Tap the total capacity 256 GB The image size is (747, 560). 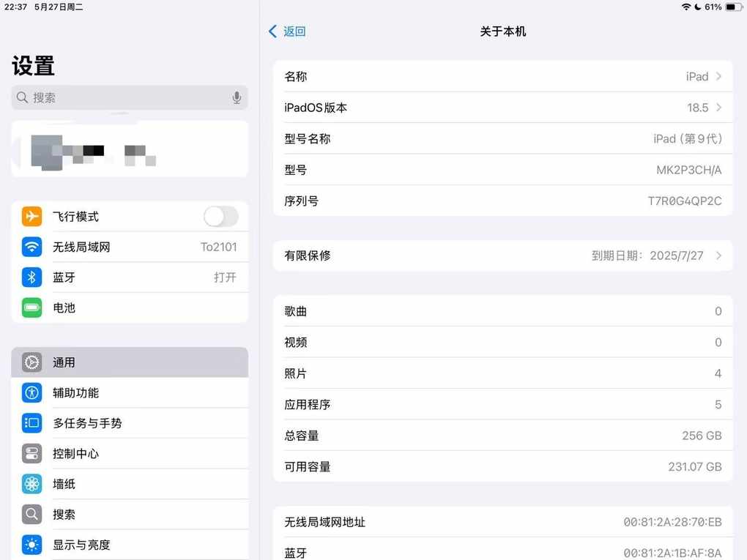tap(702, 436)
